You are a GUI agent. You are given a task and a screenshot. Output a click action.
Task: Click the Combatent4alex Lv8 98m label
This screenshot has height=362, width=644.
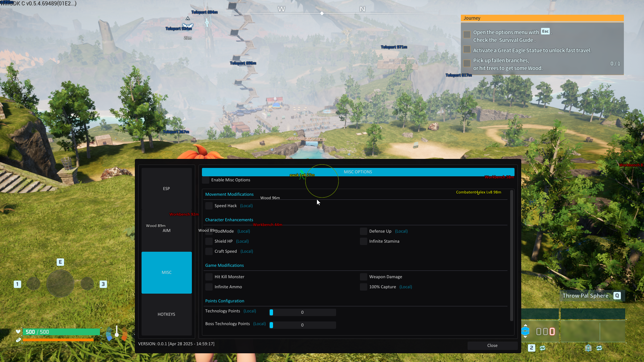click(x=479, y=192)
